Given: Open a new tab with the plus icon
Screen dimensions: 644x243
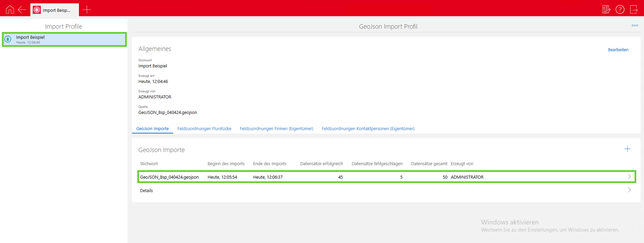Looking at the screenshot, I should click(87, 9).
